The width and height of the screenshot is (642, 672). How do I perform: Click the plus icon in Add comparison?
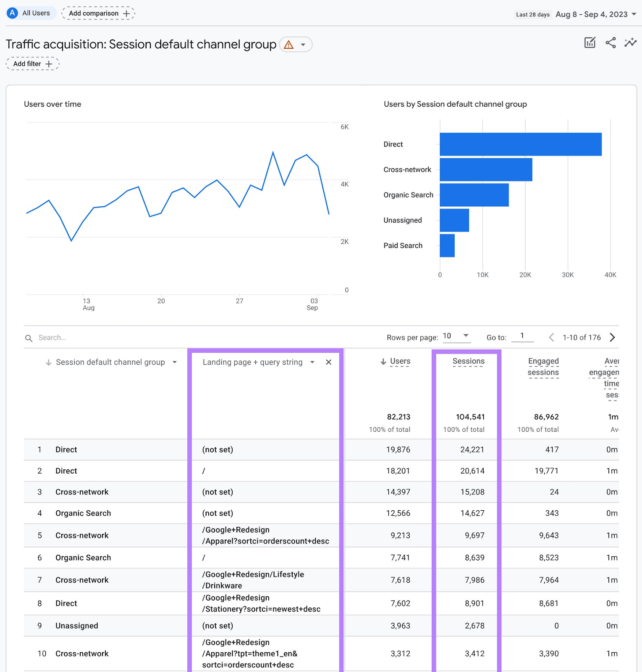pos(126,13)
